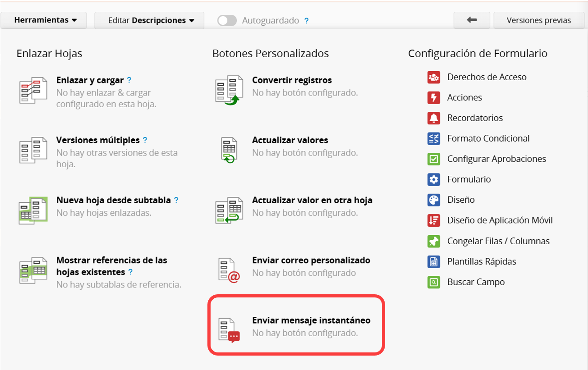588x370 pixels.
Task: Click the Convertir registros icon
Action: (x=229, y=90)
